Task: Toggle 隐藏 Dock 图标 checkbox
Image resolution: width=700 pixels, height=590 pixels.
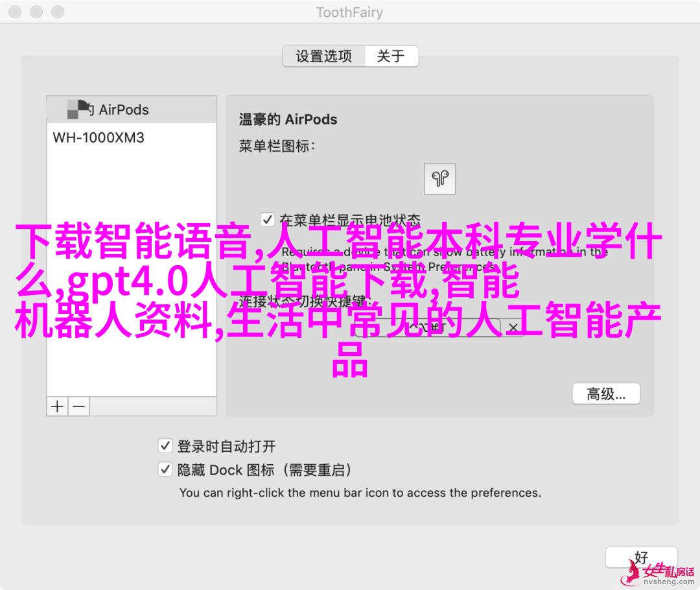Action: click(x=165, y=469)
